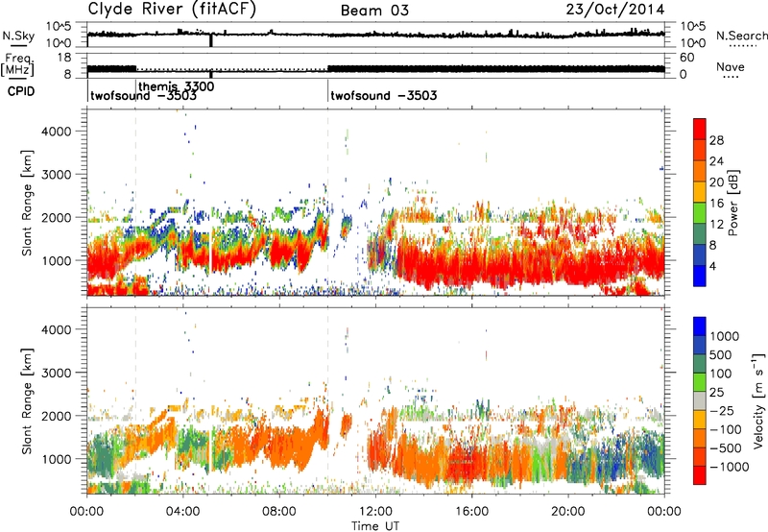Click the '16:00' time axis tick label
Viewport: 768px width, 532px height.
(471, 512)
